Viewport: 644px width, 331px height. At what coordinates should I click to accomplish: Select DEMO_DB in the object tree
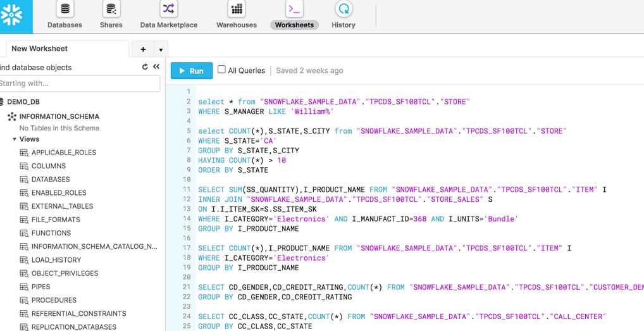23,102
